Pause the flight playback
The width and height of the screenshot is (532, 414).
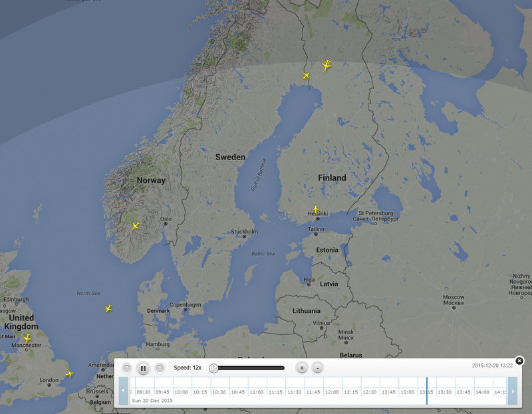pyautogui.click(x=143, y=368)
